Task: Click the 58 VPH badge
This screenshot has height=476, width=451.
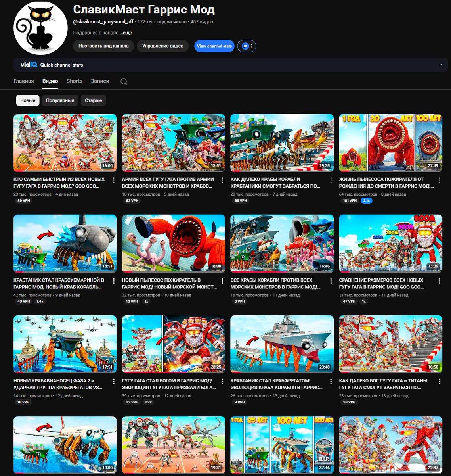Action: coord(349,402)
